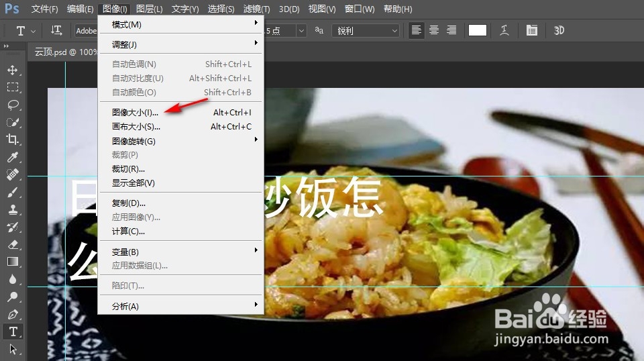The image size is (644, 361).
Task: Open the 文字(Y) menu
Action: click(185, 9)
